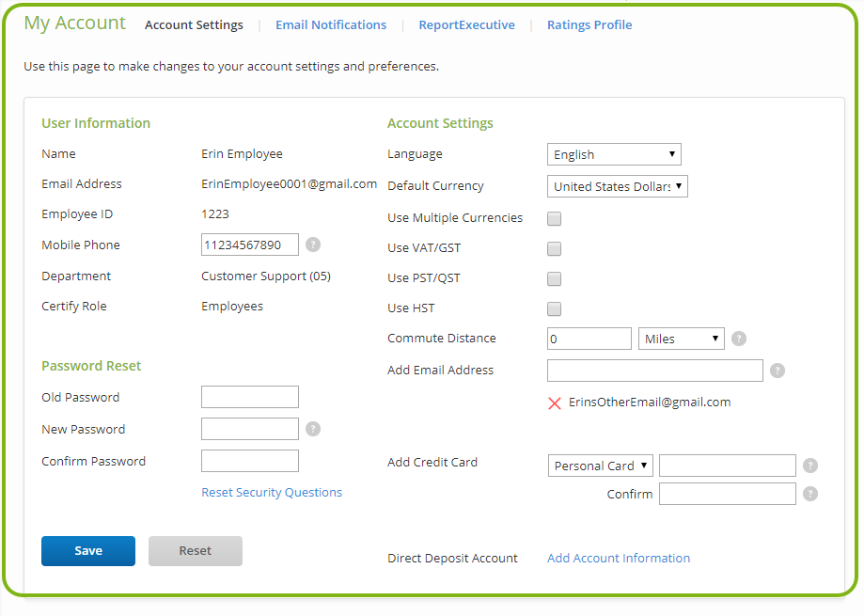The image size is (864, 616).
Task: Click the help icon beside Mobile Phone
Action: [x=312, y=245]
